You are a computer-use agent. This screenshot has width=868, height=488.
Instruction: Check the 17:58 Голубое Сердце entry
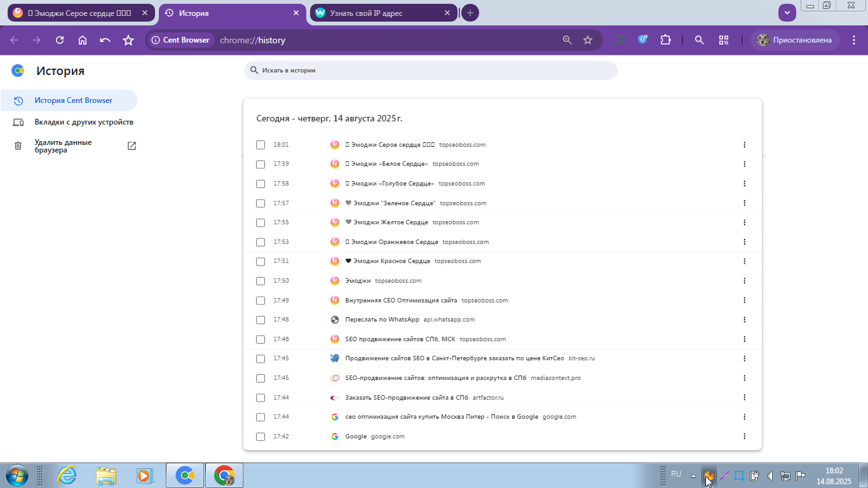pyautogui.click(x=261, y=184)
